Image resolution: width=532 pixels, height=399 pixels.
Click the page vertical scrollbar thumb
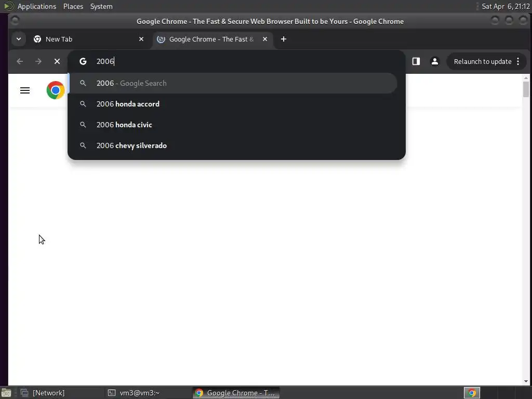(x=526, y=89)
